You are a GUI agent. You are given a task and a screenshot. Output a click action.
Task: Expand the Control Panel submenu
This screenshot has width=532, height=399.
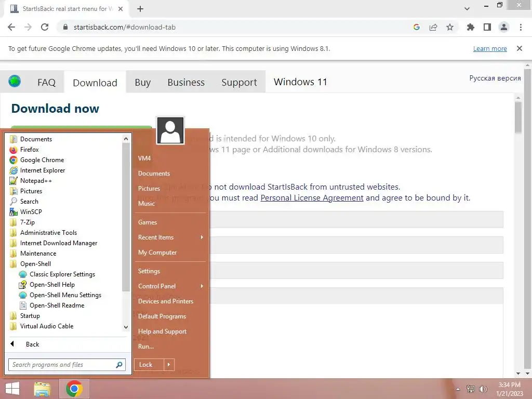pyautogui.click(x=170, y=286)
